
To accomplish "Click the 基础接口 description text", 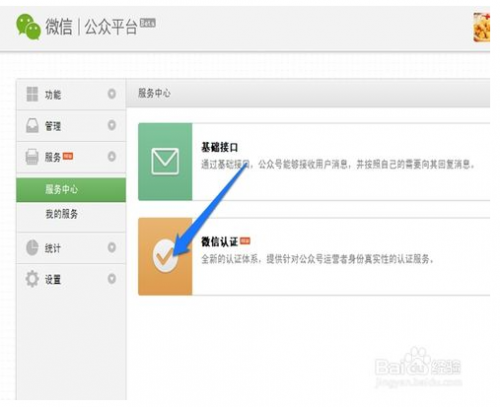I will 338,164.
